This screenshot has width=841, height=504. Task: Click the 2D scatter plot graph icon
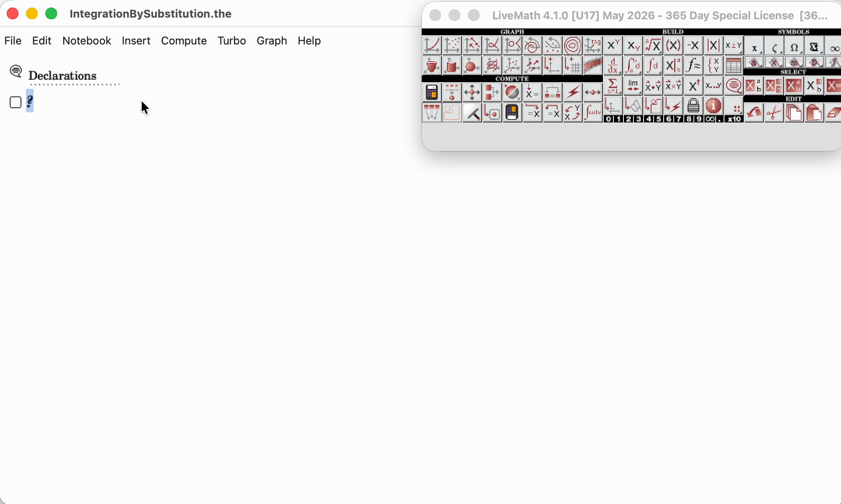[452, 45]
